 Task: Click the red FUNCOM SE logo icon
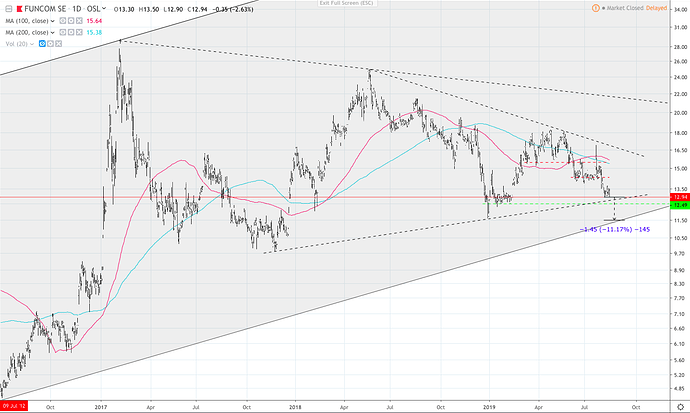19,9
